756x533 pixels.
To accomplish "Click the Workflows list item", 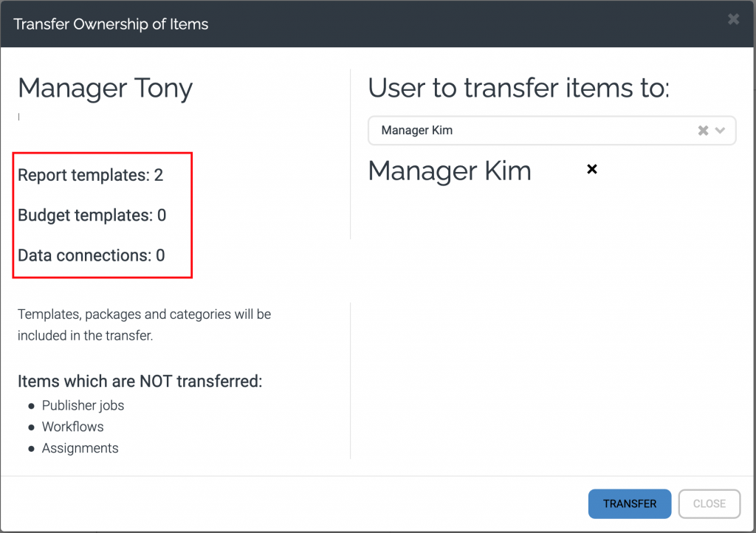I will click(72, 427).
